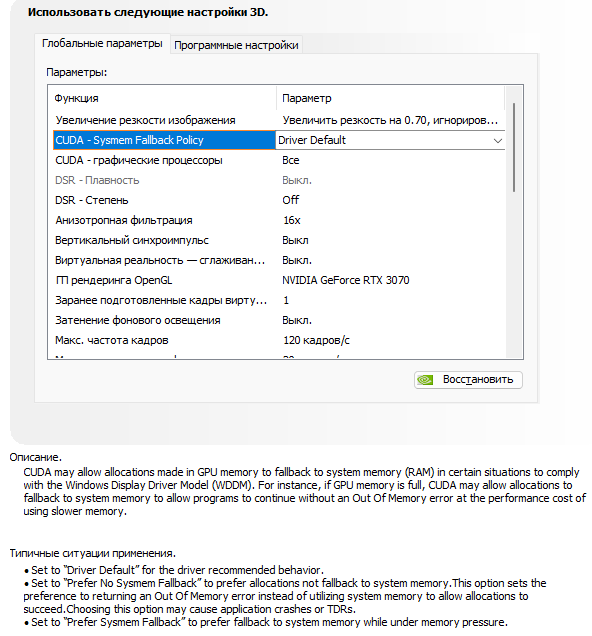Image resolution: width=592 pixels, height=636 pixels.
Task: Select DSR - Степень row
Action: click(279, 200)
